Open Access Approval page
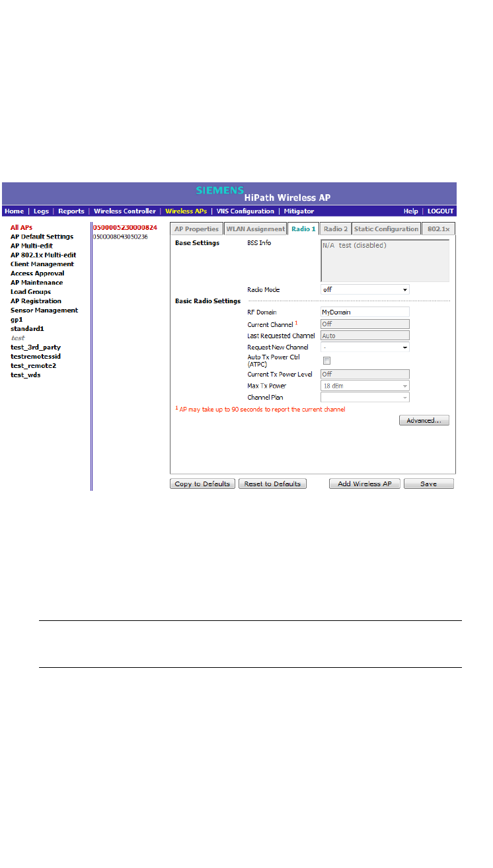This screenshot has height=868, width=493. point(38,273)
